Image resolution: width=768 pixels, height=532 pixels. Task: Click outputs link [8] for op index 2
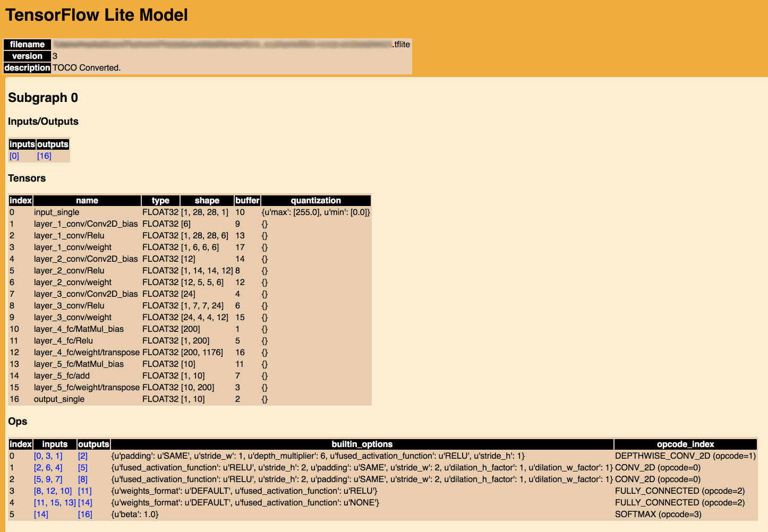pos(82,479)
